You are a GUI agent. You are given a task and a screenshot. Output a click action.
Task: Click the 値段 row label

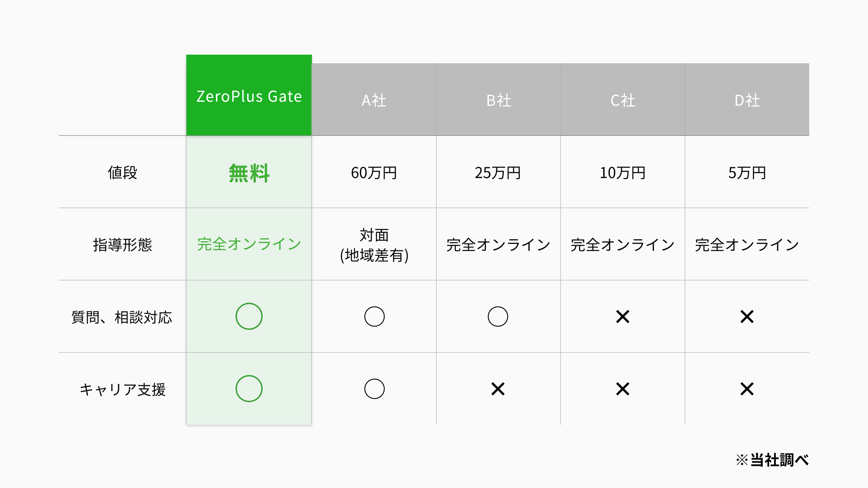click(x=122, y=173)
